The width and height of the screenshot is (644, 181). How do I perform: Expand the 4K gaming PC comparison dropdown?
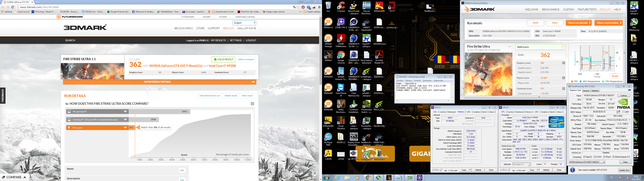coord(125,111)
